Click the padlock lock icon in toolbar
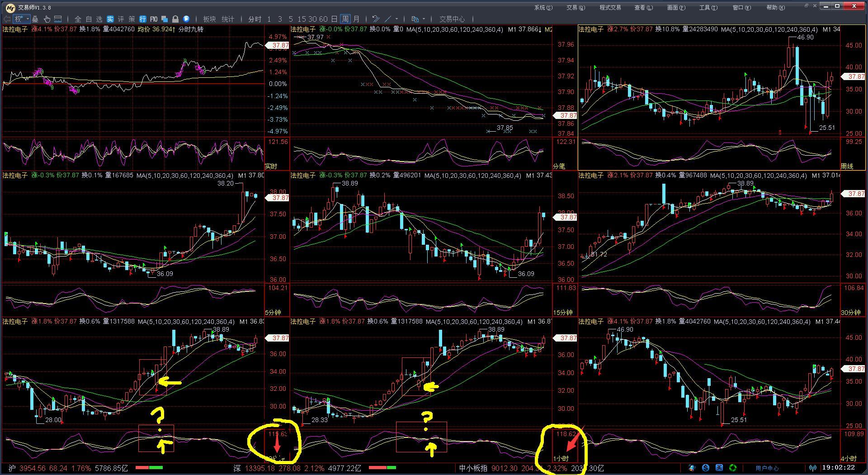Image resolution: width=868 pixels, height=475 pixels. click(x=175, y=19)
